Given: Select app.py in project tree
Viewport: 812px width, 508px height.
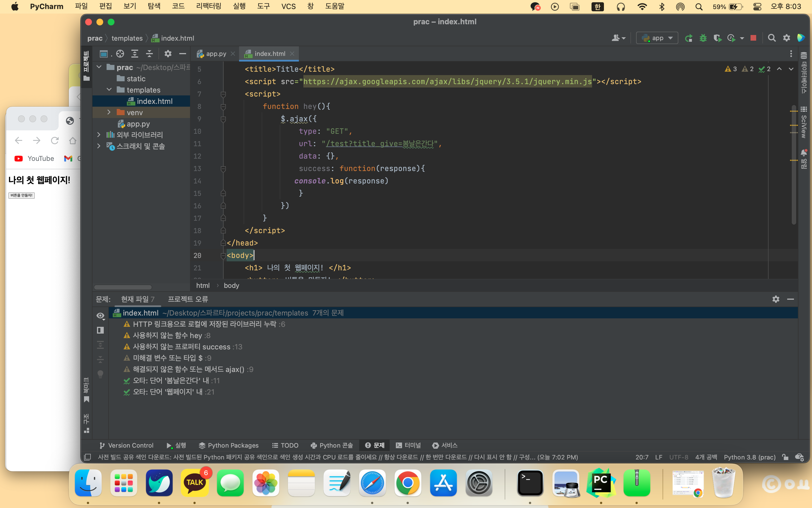Looking at the screenshot, I should (x=138, y=124).
